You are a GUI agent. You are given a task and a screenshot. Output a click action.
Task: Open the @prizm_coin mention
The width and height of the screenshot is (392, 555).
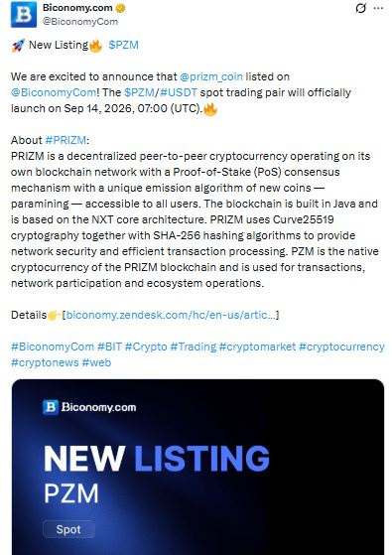tap(211, 76)
